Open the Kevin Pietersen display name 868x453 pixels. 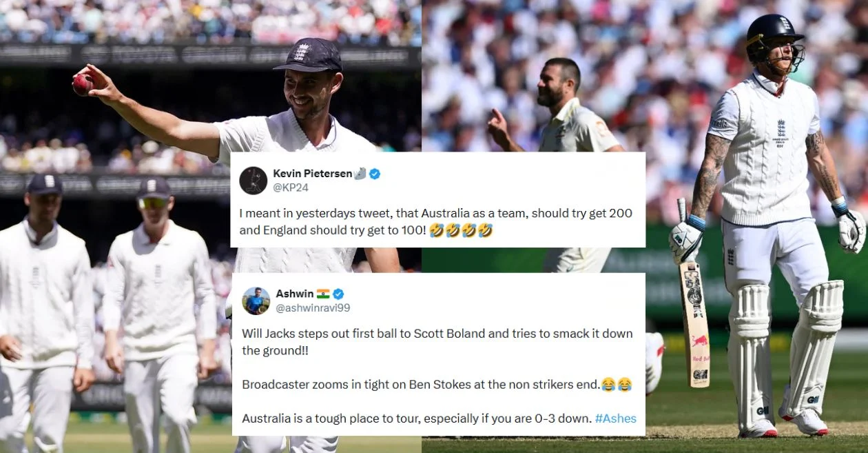(x=312, y=174)
